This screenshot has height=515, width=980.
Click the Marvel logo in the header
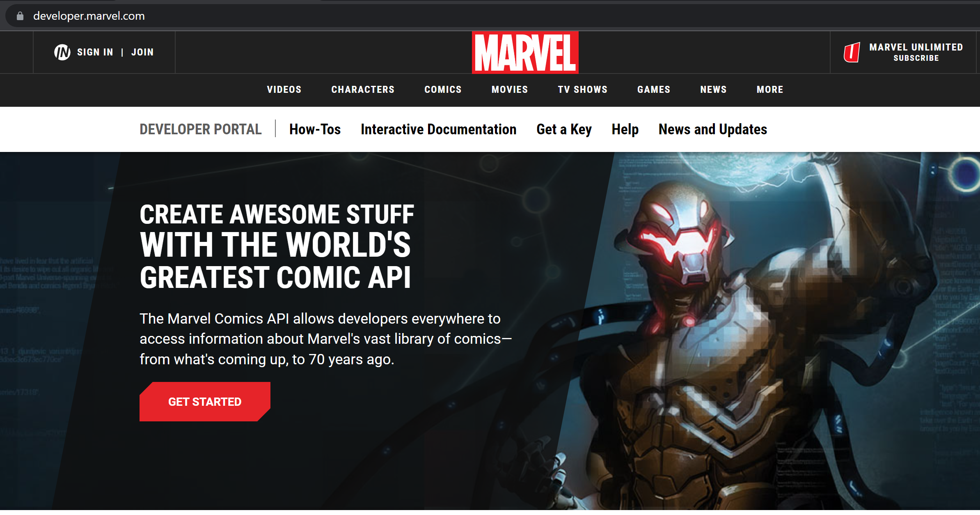pos(524,53)
